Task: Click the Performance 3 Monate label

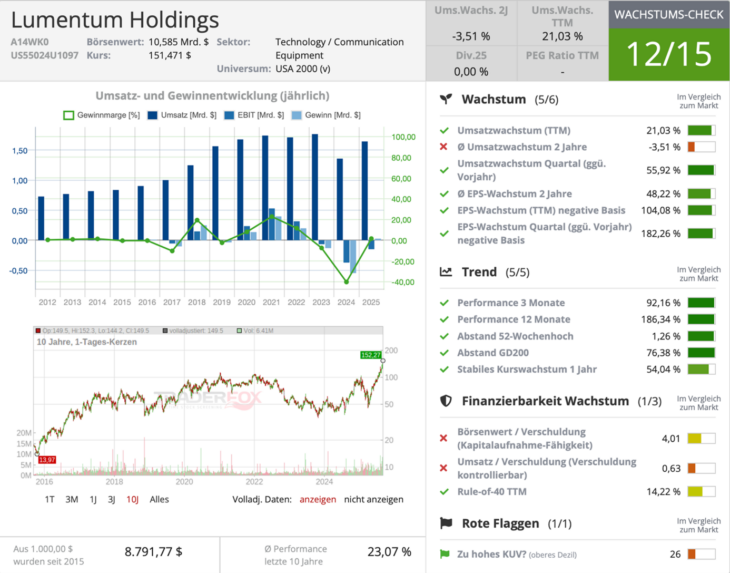Action: click(511, 303)
